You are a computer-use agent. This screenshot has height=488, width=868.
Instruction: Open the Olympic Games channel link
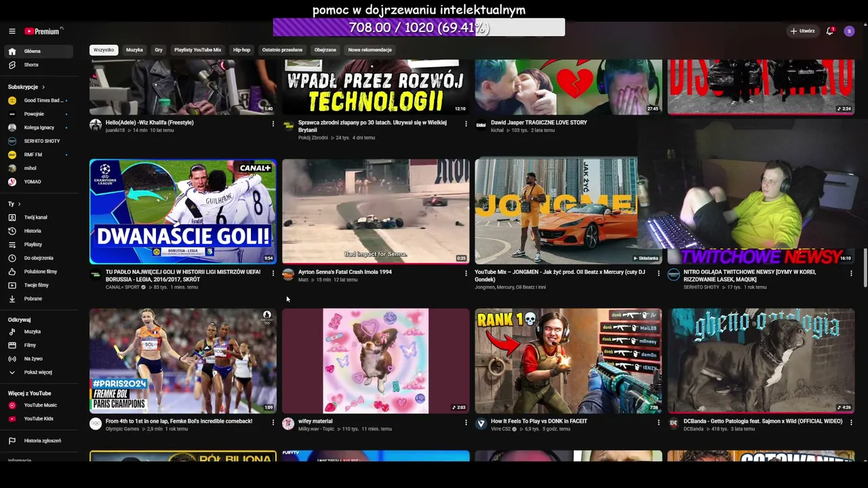(x=122, y=429)
